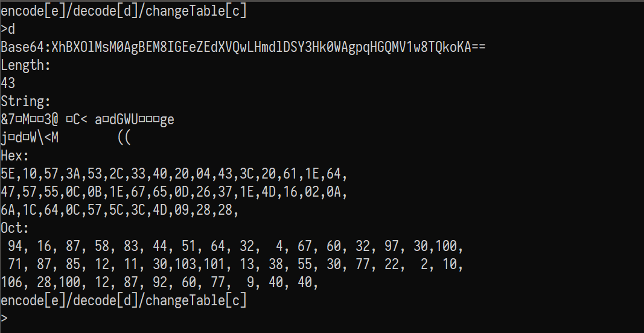Click the octal row starting with 106
Screen dimensions: 644x333
(159, 282)
